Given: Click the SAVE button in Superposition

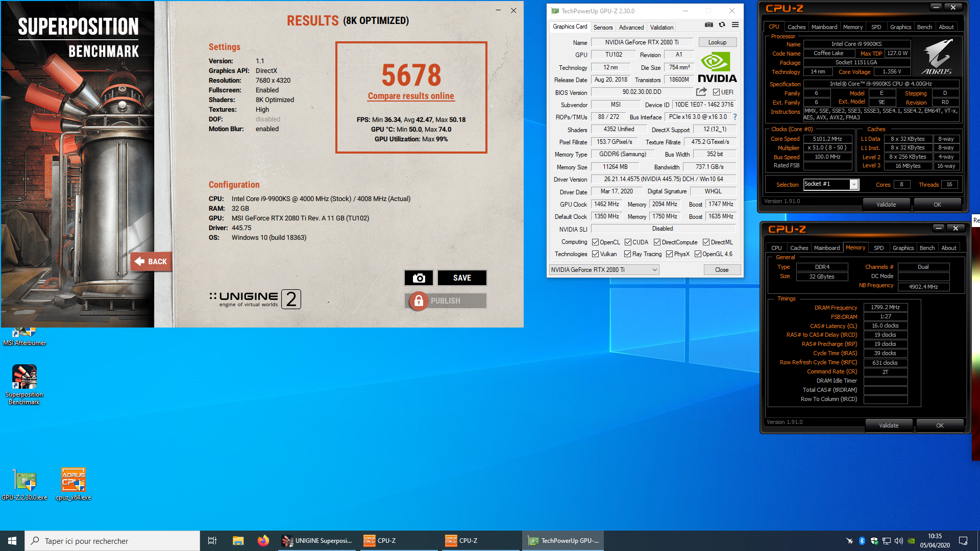Looking at the screenshot, I should click(462, 278).
